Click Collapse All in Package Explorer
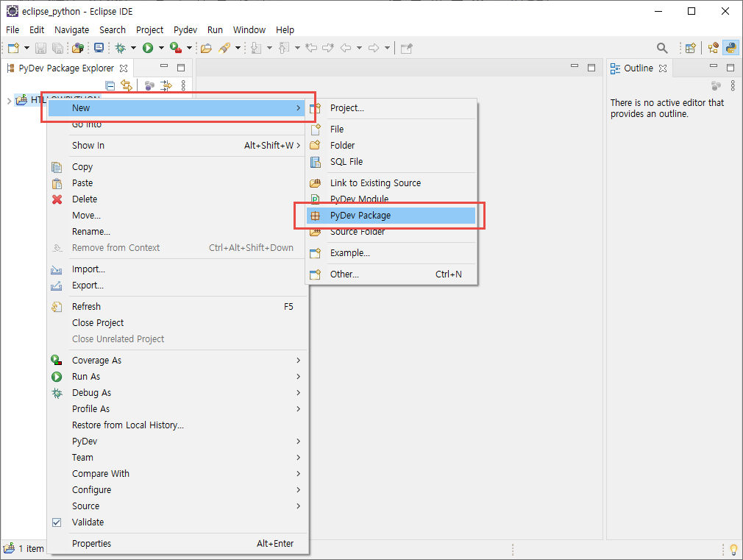This screenshot has width=743, height=560. tap(110, 85)
